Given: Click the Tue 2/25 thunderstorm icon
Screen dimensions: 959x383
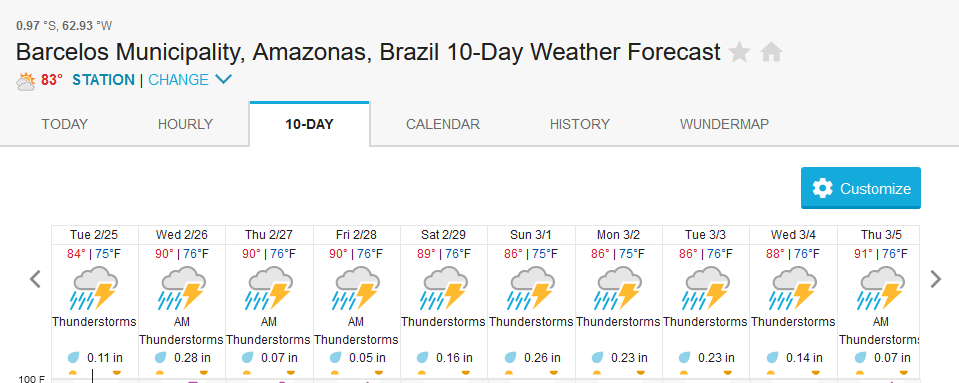Looking at the screenshot, I should 95,288.
